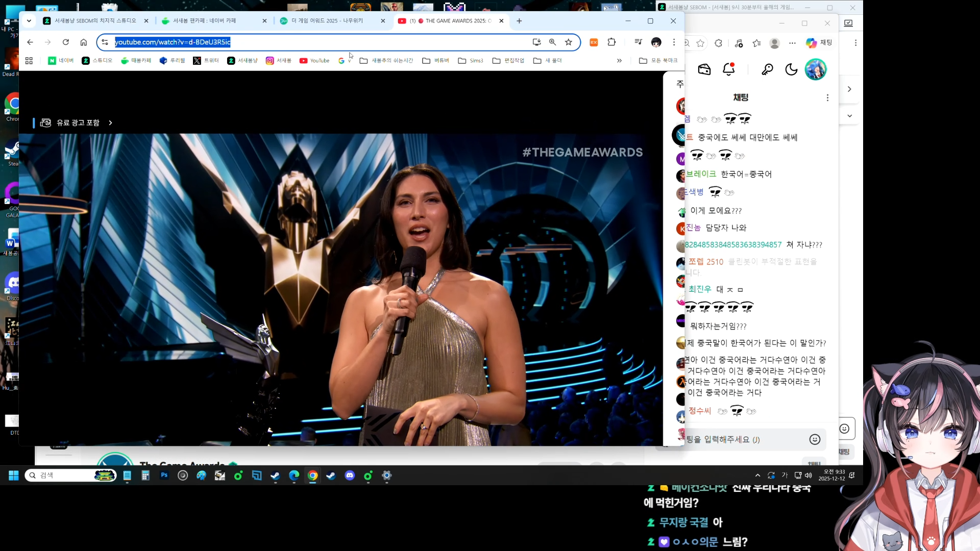The height and width of the screenshot is (551, 980).
Task: Reload the YouTube page
Action: click(x=65, y=42)
